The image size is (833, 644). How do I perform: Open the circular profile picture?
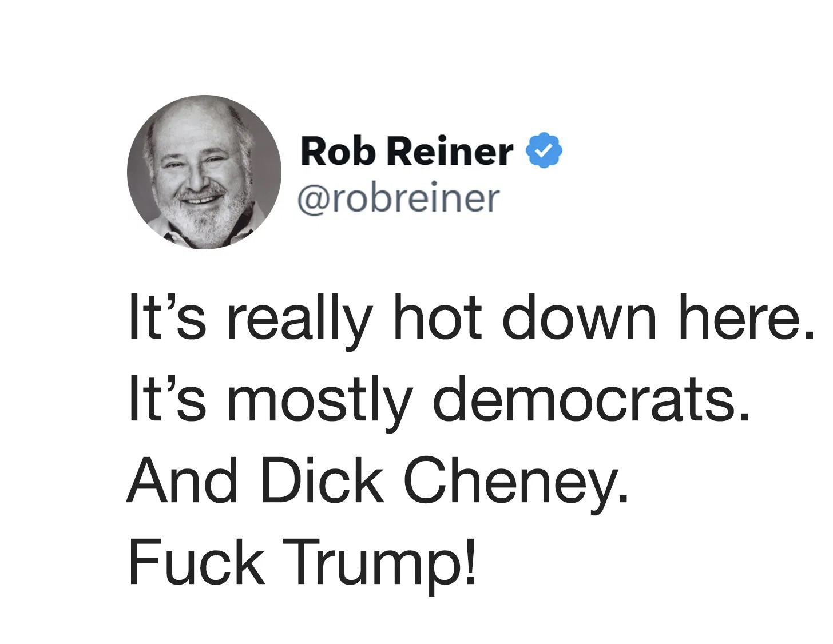coord(204,172)
